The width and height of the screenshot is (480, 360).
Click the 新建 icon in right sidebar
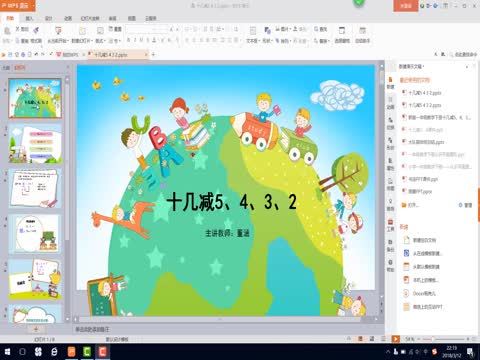[x=390, y=82]
